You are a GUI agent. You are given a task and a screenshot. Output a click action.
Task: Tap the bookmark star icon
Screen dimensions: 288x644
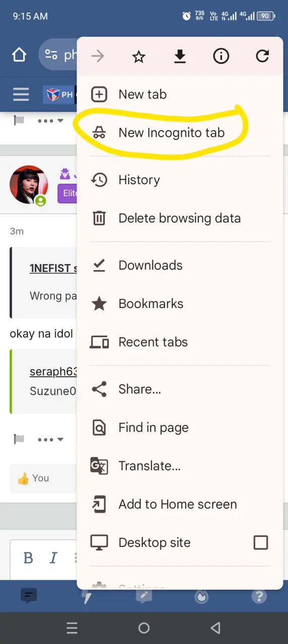pos(138,57)
